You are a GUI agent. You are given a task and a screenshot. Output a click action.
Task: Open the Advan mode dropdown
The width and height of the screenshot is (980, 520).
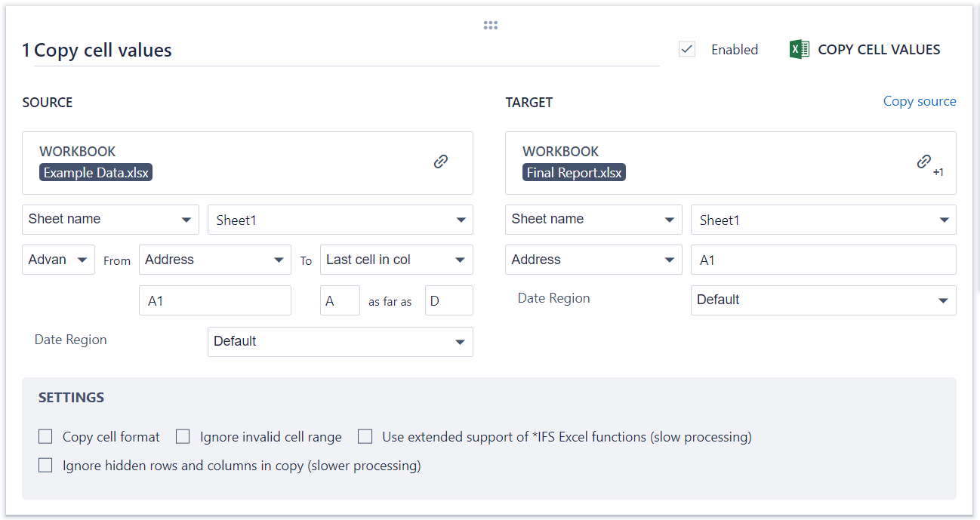(58, 260)
